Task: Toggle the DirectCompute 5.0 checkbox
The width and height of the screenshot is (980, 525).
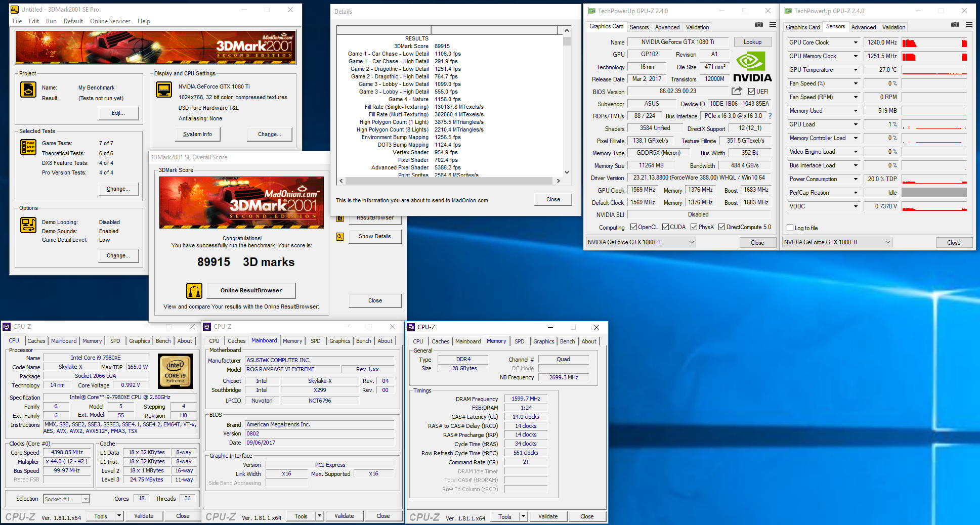Action: pyautogui.click(x=721, y=227)
